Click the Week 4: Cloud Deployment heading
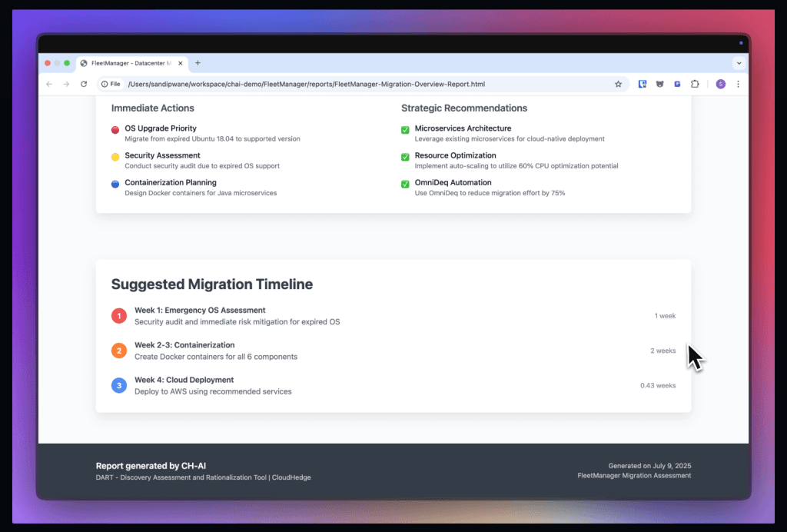 pos(184,380)
